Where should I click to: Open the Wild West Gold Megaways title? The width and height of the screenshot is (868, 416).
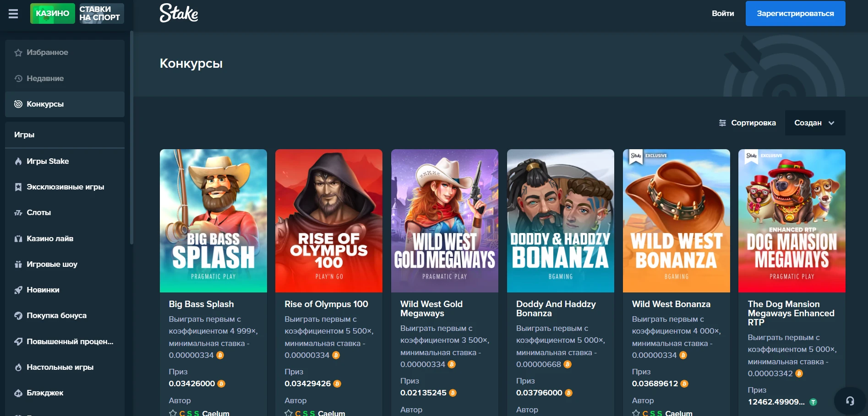[431, 308]
